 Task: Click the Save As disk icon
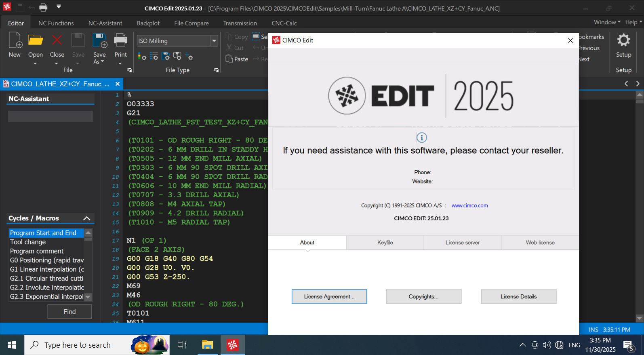point(99,40)
